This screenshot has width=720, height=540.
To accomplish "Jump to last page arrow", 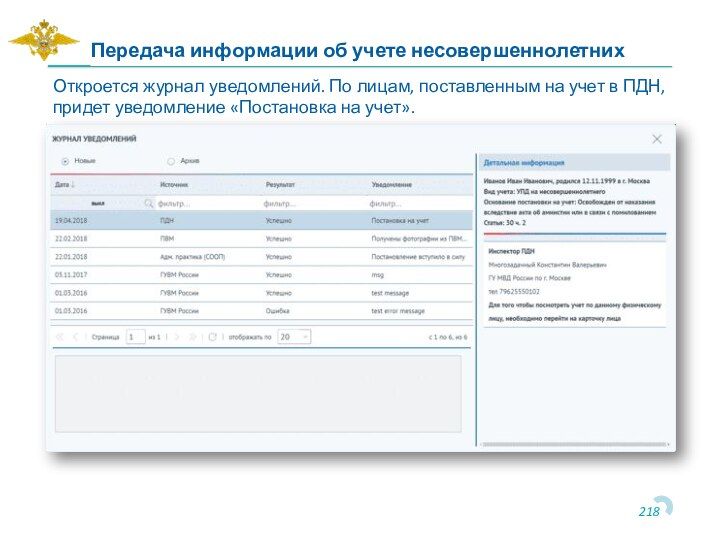I will pos(194,337).
